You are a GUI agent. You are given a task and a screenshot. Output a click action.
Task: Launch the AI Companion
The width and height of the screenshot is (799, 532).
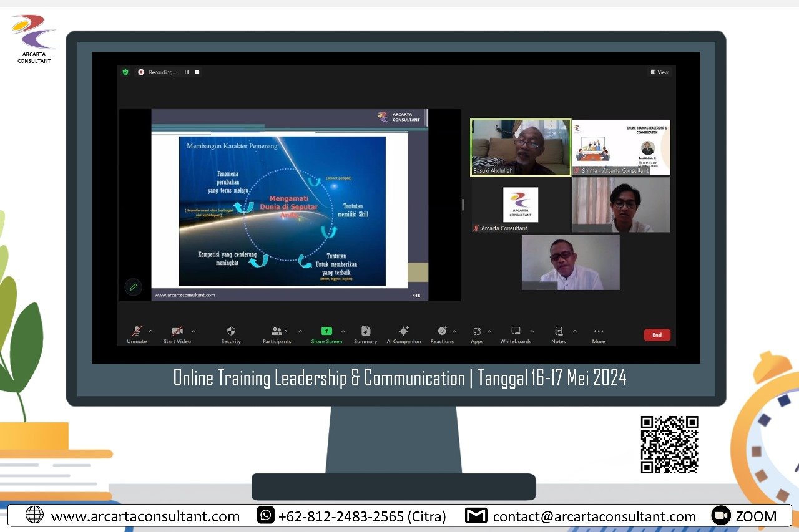[x=403, y=331]
